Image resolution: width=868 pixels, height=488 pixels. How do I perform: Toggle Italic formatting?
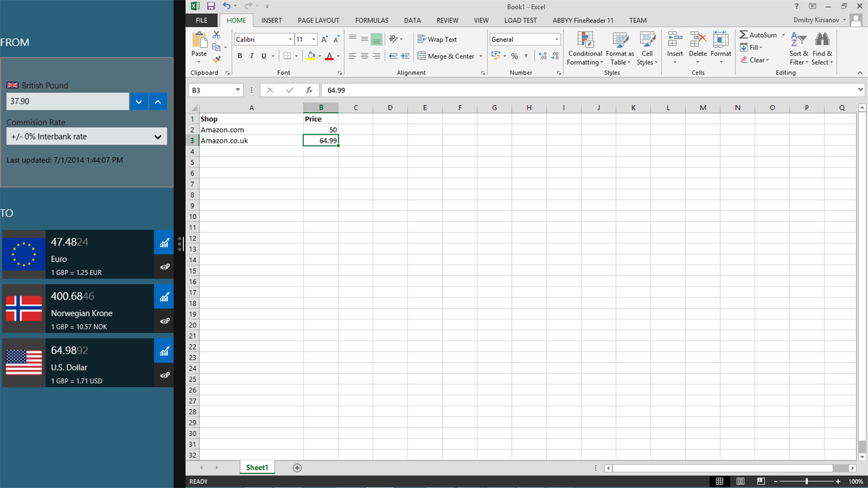[251, 56]
